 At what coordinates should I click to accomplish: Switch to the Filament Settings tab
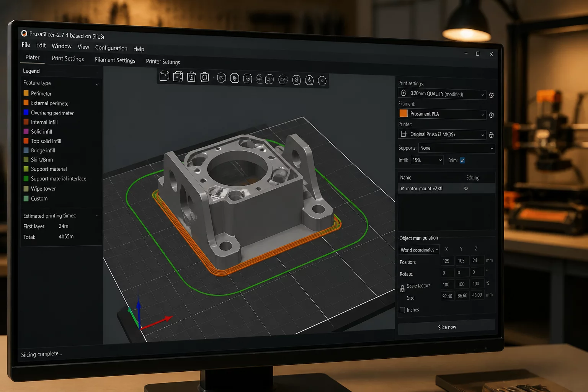[x=115, y=60]
